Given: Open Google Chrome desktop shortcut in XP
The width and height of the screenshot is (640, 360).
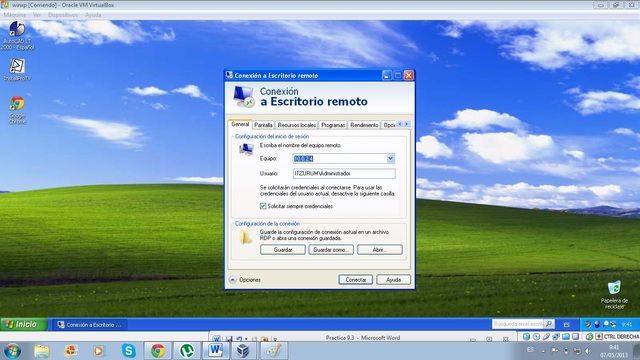Looking at the screenshot, I should coord(17,110).
